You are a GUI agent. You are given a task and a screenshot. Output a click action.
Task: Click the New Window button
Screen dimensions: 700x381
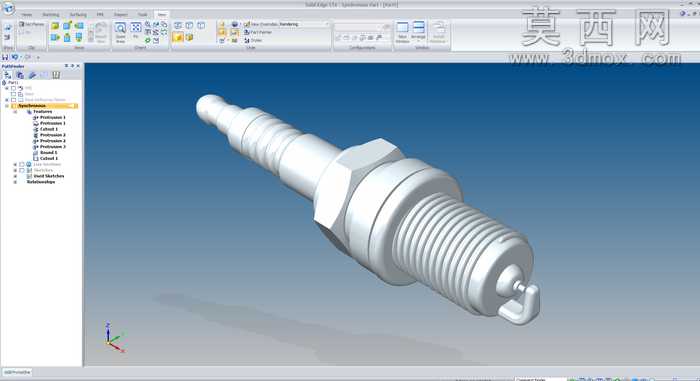point(402,32)
